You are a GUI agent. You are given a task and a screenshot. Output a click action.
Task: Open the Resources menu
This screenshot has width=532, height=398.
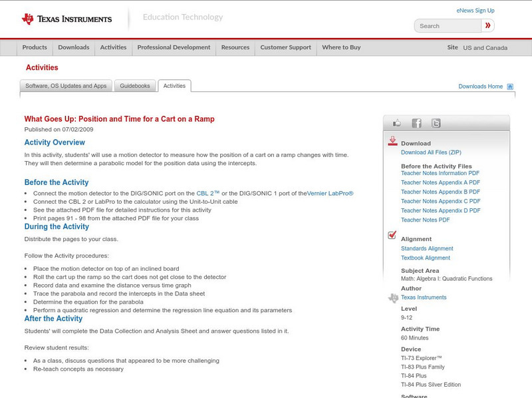(x=235, y=47)
